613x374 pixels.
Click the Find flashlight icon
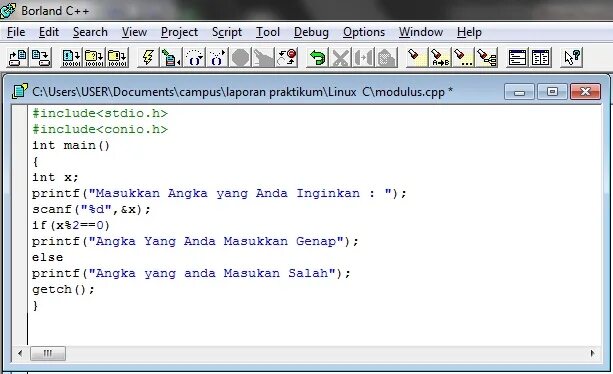pyautogui.click(x=417, y=58)
